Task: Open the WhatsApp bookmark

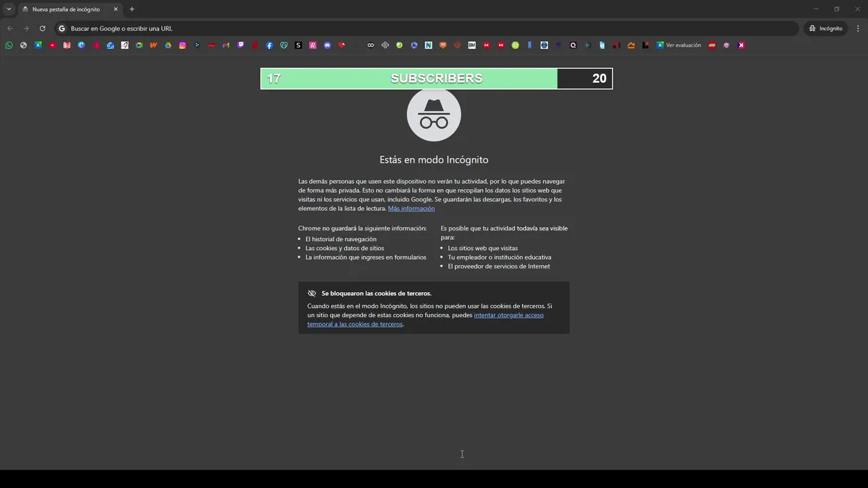Action: (9, 45)
